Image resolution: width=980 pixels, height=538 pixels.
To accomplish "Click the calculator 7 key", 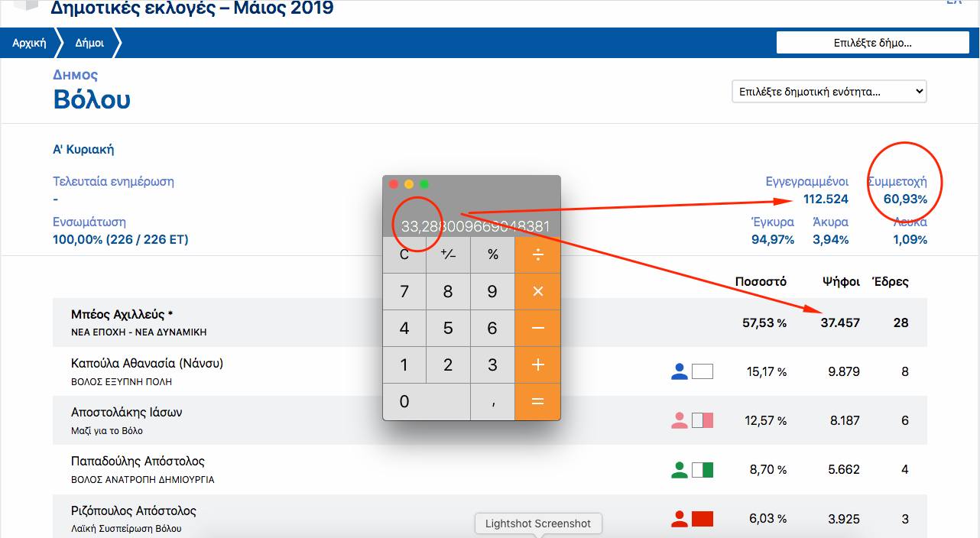I will pyautogui.click(x=404, y=291).
